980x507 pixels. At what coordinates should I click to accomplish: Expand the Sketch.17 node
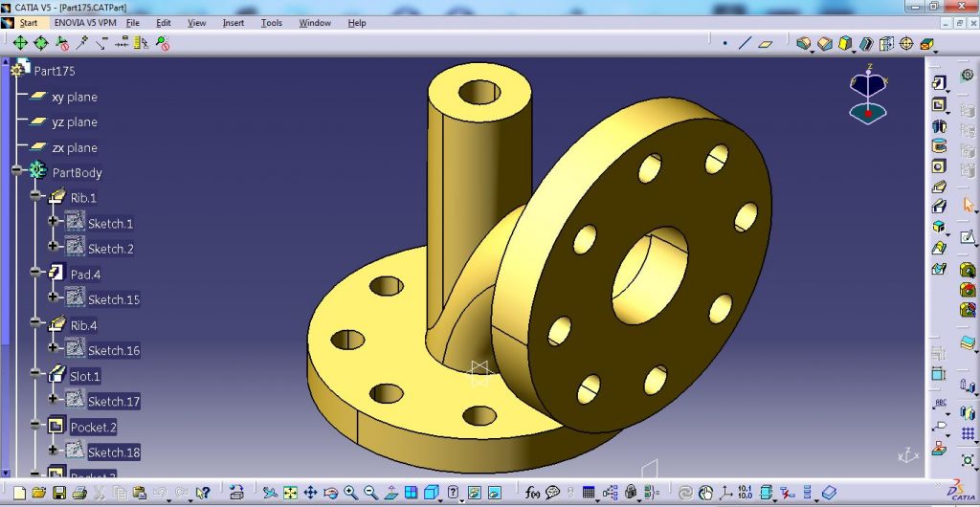[54, 398]
